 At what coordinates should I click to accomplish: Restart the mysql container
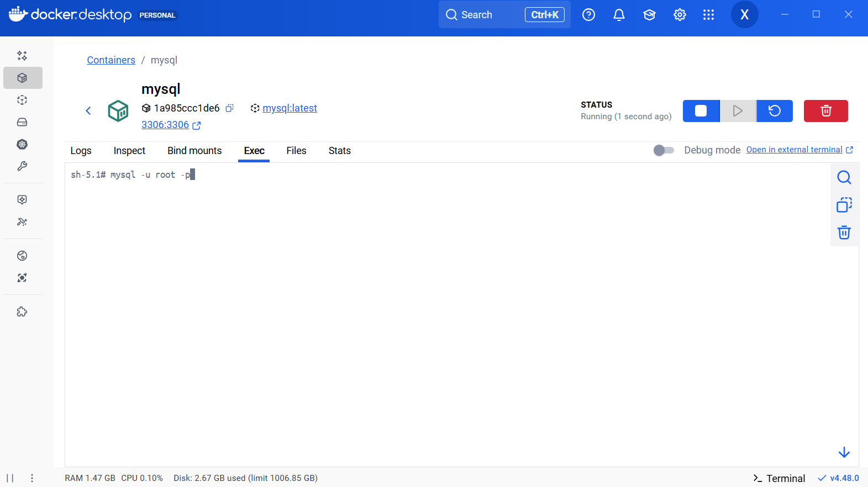point(775,111)
